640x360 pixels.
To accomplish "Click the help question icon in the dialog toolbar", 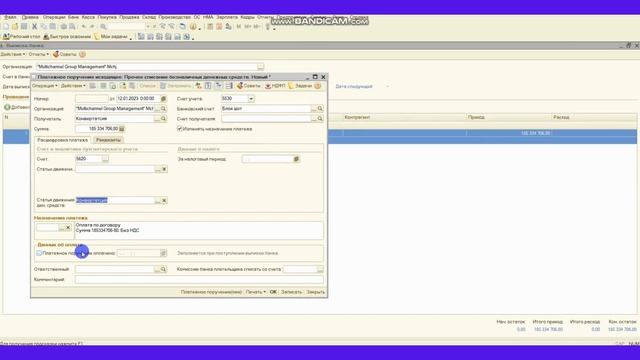I will point(318,86).
